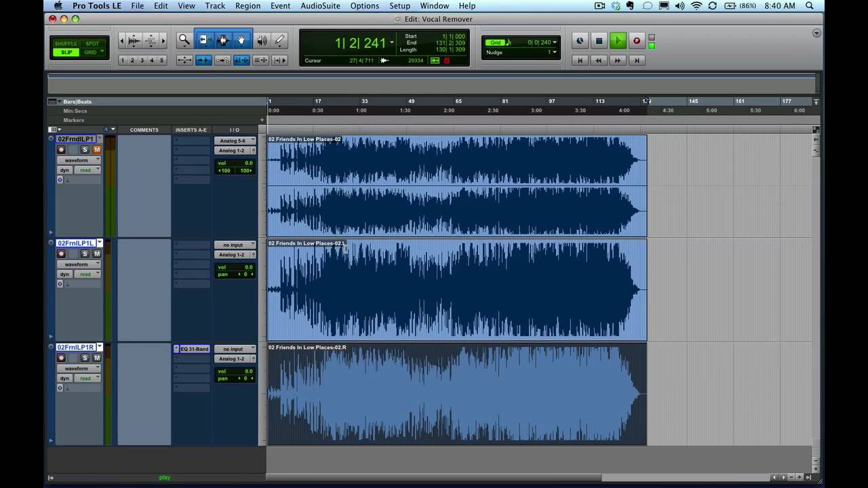Click zoom preset 3 button
This screenshot has height=488, width=868.
pyautogui.click(x=142, y=60)
